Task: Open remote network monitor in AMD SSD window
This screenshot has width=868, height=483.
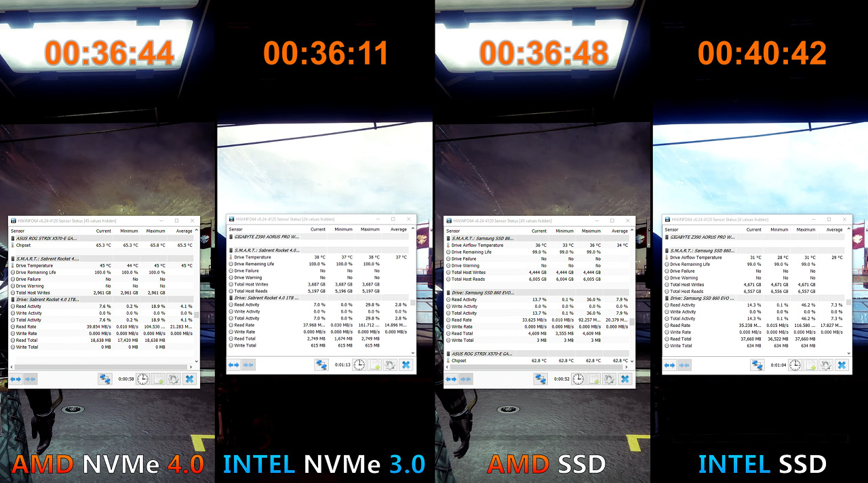Action: [540, 379]
